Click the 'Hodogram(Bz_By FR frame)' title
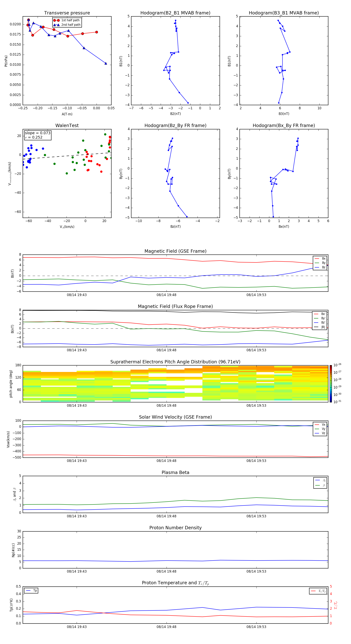Screen dimensions: 351x644 tap(175, 125)
